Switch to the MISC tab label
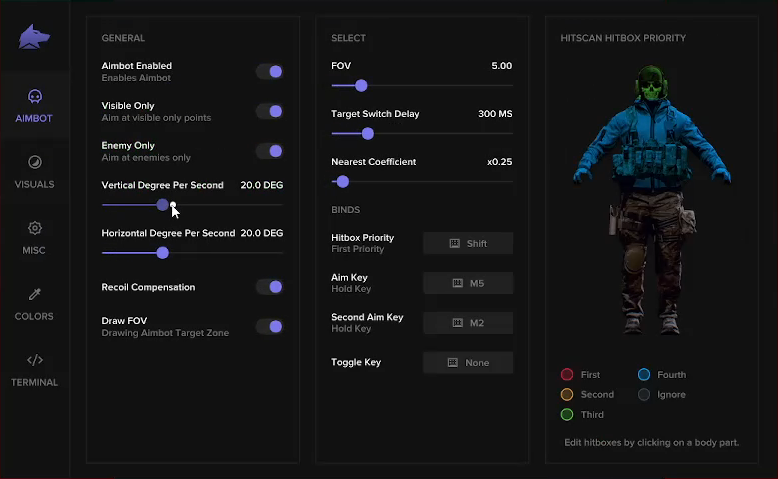 pos(34,251)
